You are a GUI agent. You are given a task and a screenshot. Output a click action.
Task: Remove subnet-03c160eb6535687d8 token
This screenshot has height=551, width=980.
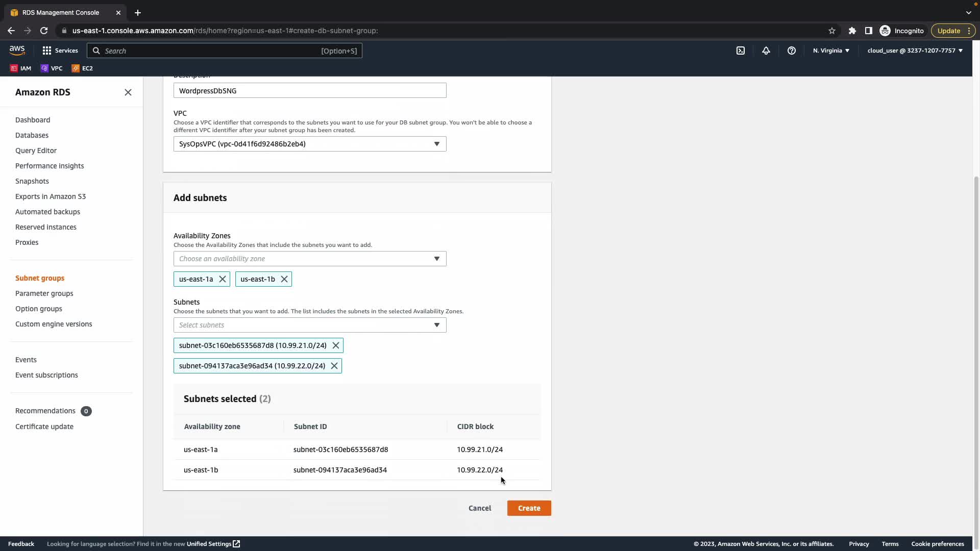point(336,345)
